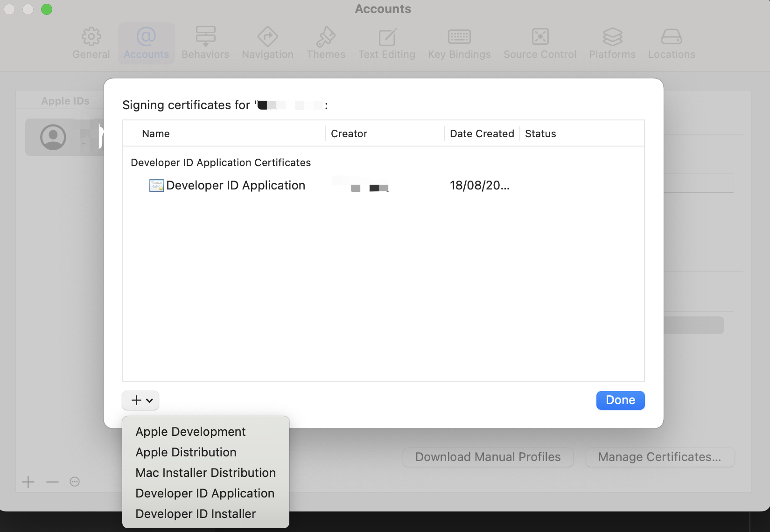
Task: Pick Developer ID Installer from menu
Action: pos(196,514)
